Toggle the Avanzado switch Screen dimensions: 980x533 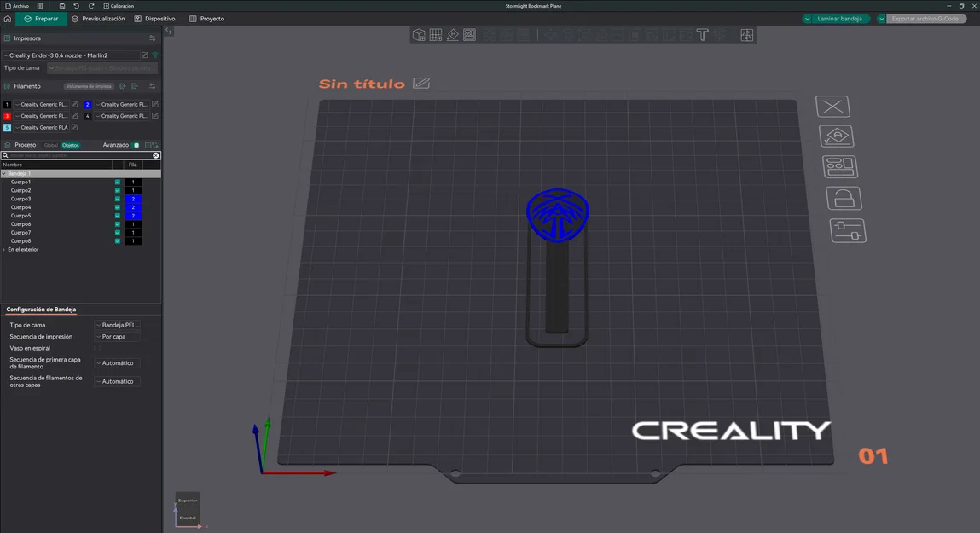point(136,145)
